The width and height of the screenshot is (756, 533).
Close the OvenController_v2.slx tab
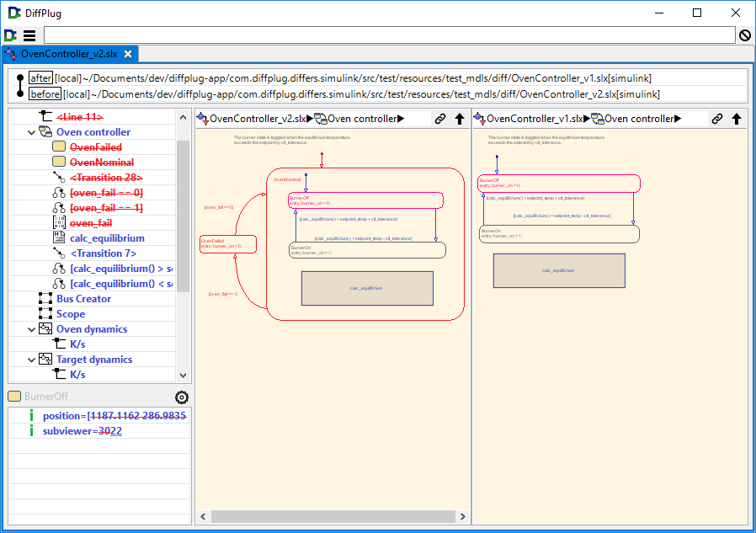click(x=128, y=54)
